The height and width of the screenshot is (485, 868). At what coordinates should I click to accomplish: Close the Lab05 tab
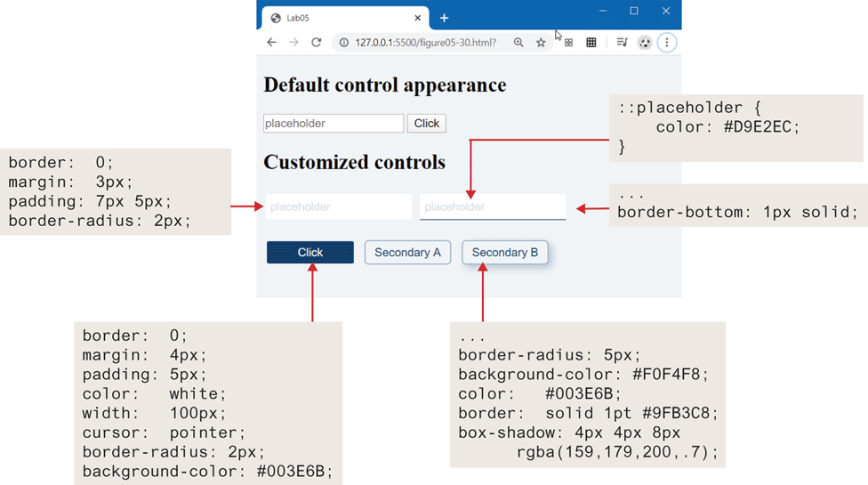coord(417,18)
